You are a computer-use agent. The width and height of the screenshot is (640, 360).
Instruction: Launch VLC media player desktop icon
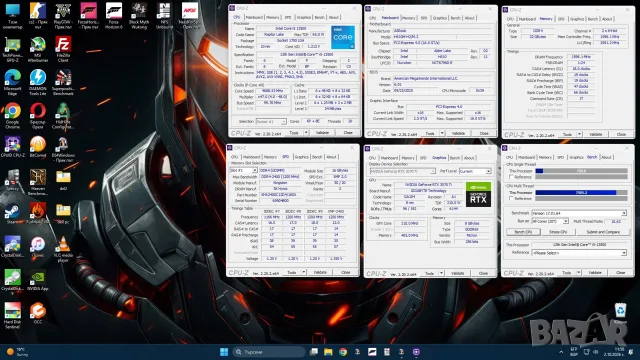[x=63, y=250]
